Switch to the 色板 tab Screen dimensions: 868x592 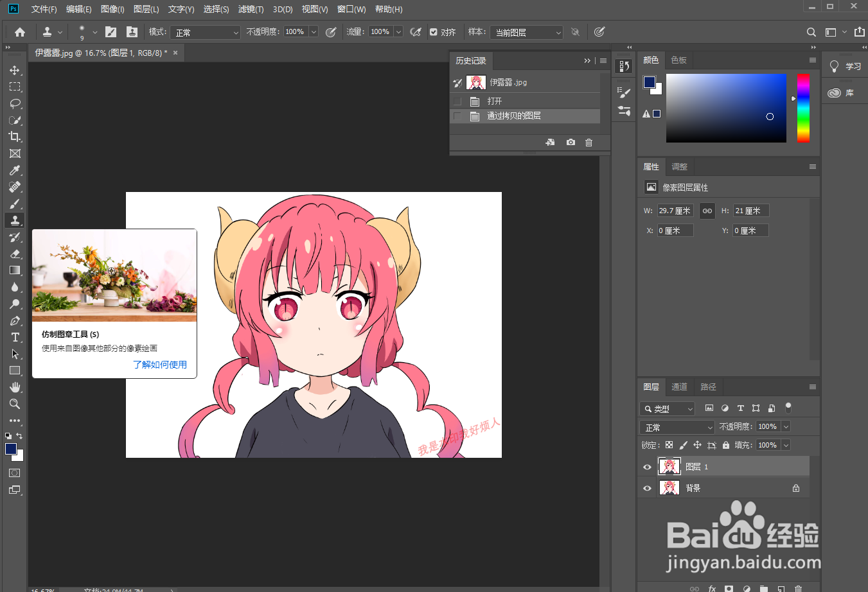[678, 60]
